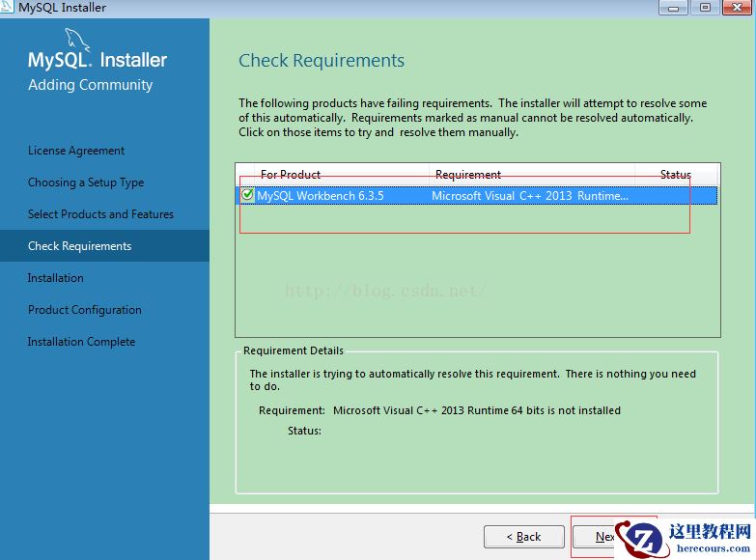Open the Product Configuration step
Viewport: 756px width, 560px height.
pyautogui.click(x=85, y=310)
